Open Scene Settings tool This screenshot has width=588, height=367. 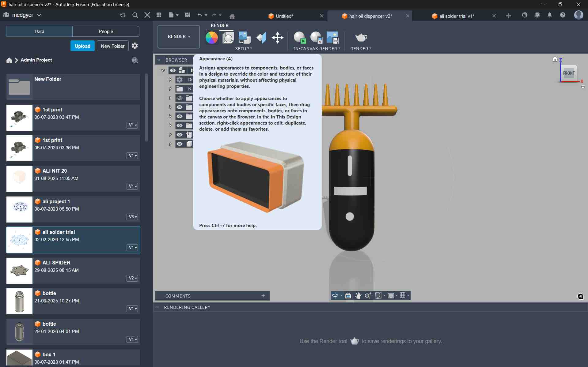(228, 38)
